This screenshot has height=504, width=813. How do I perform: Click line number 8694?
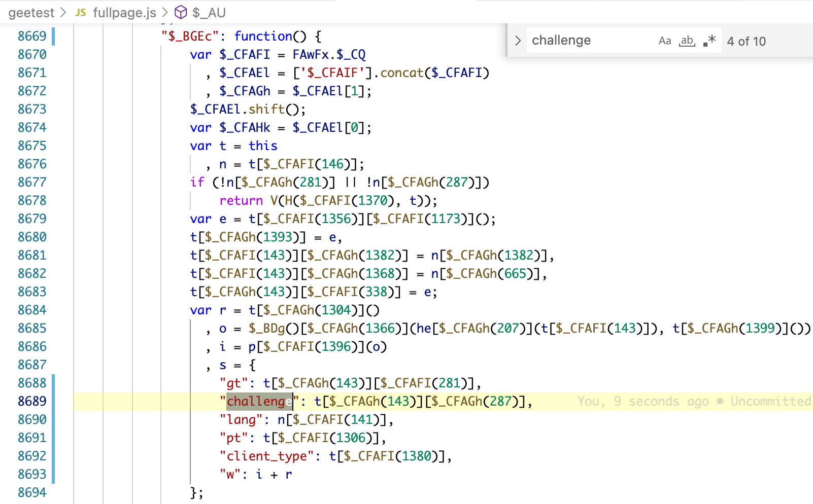(32, 492)
